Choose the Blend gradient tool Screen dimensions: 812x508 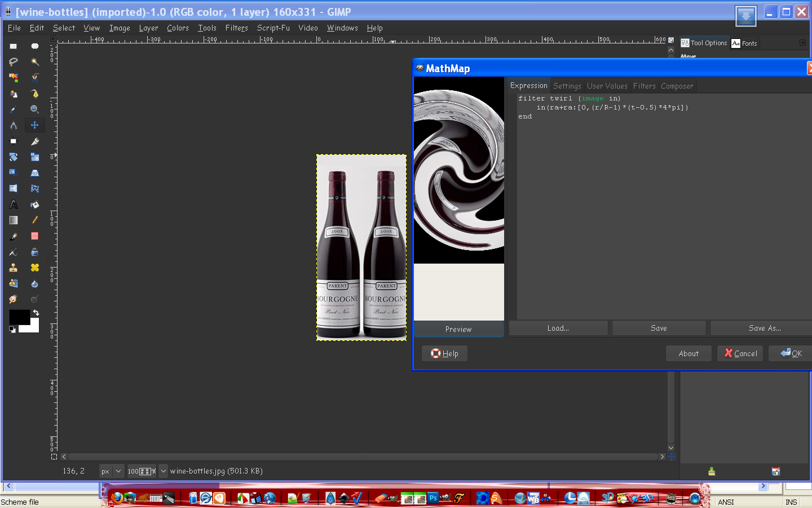tap(14, 220)
